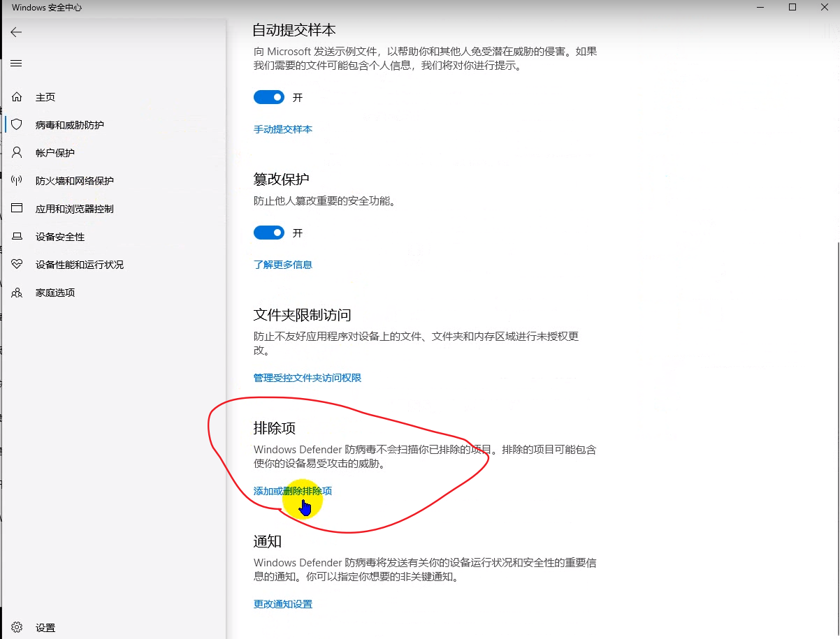Viewport: 840px width, 639px height.
Task: Go to 主页 in sidebar
Action: coord(45,97)
